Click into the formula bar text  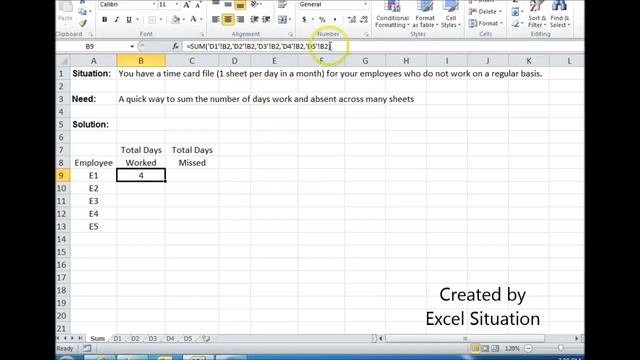click(x=258, y=47)
